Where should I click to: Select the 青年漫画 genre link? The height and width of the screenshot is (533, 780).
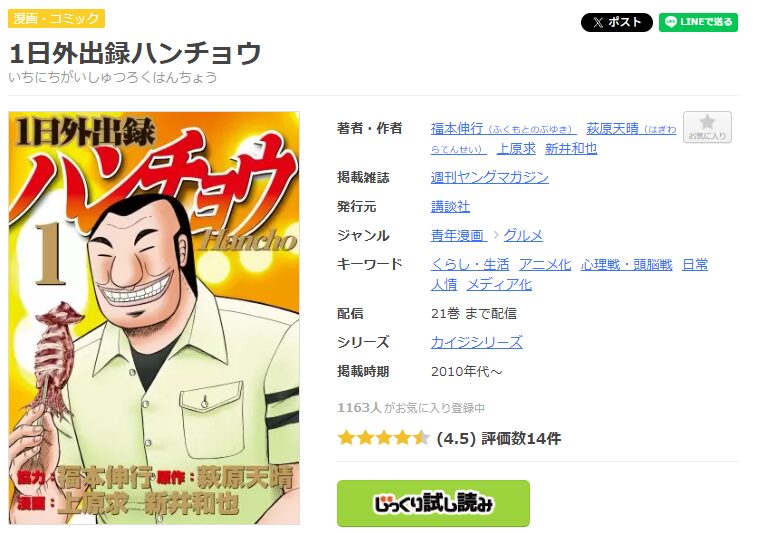459,235
